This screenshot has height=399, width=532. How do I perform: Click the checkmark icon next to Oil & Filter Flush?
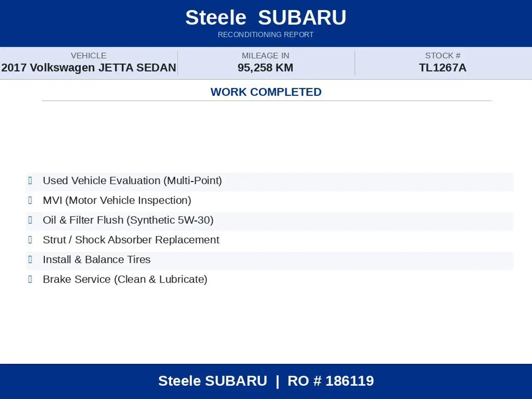30,220
